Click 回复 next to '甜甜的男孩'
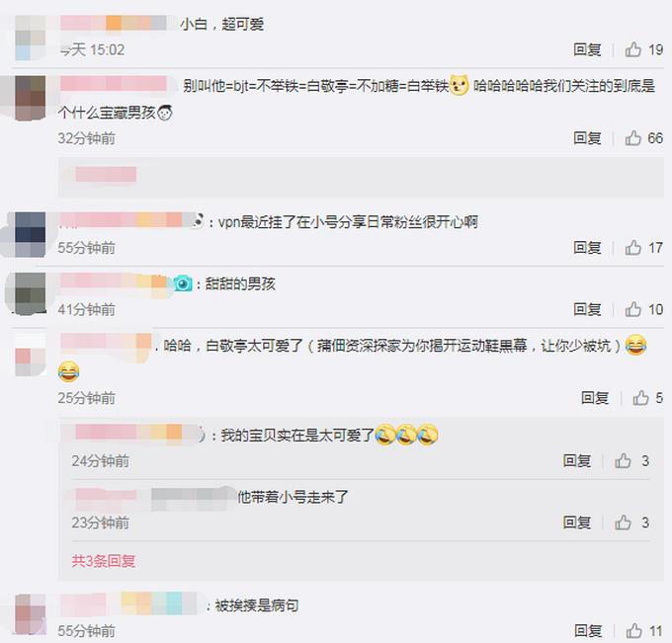 (587, 309)
